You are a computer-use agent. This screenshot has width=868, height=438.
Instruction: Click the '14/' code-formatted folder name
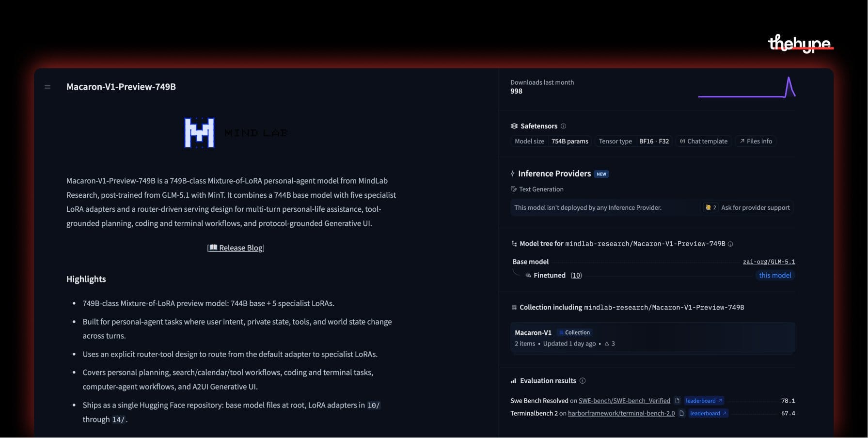[x=119, y=420]
